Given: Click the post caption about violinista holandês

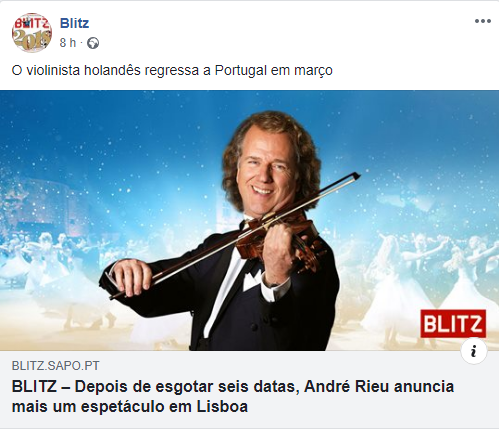Looking at the screenshot, I should coord(172,70).
